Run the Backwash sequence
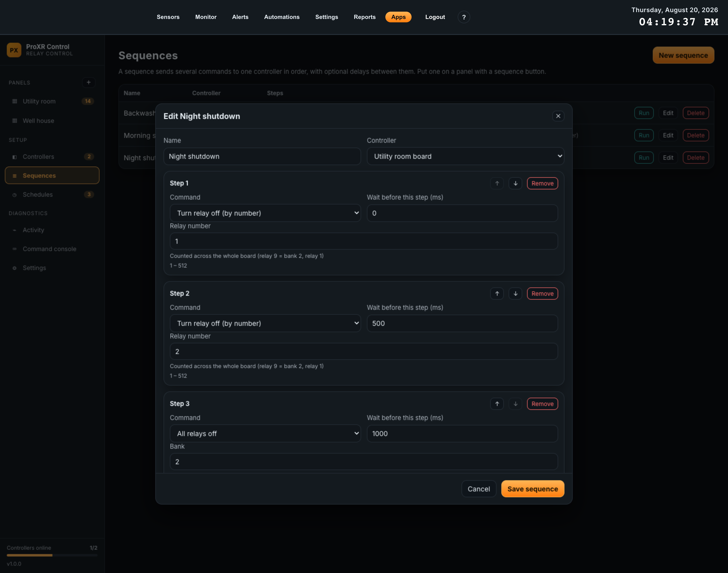 (x=644, y=113)
